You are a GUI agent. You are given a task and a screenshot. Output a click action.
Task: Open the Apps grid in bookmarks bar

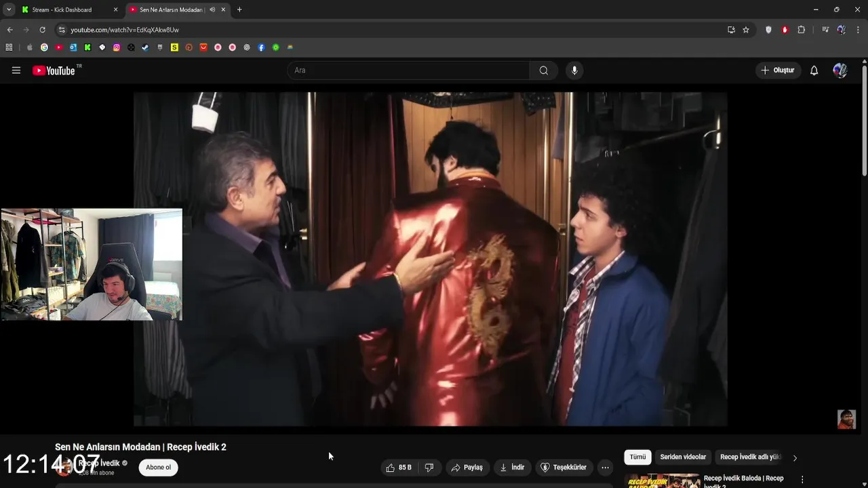[9, 47]
